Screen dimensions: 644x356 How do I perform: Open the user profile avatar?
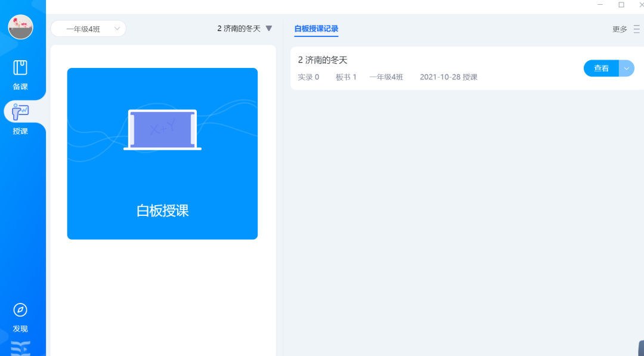(x=20, y=27)
